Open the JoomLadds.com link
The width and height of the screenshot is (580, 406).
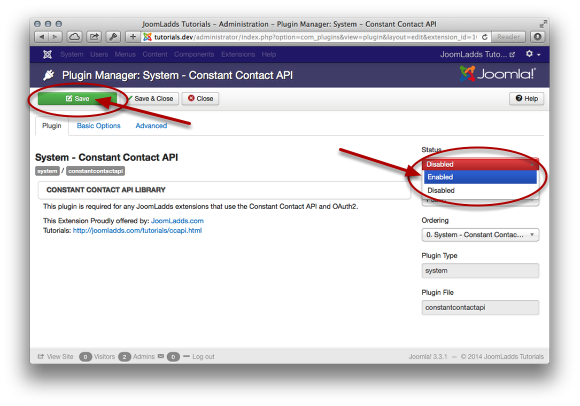[177, 221]
